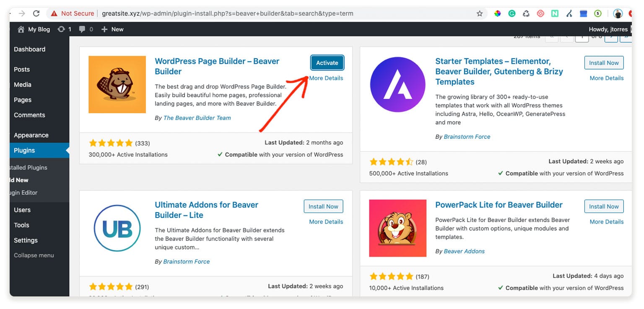The height and width of the screenshot is (309, 644).
Task: Click the browser forward arrow
Action: click(x=22, y=13)
